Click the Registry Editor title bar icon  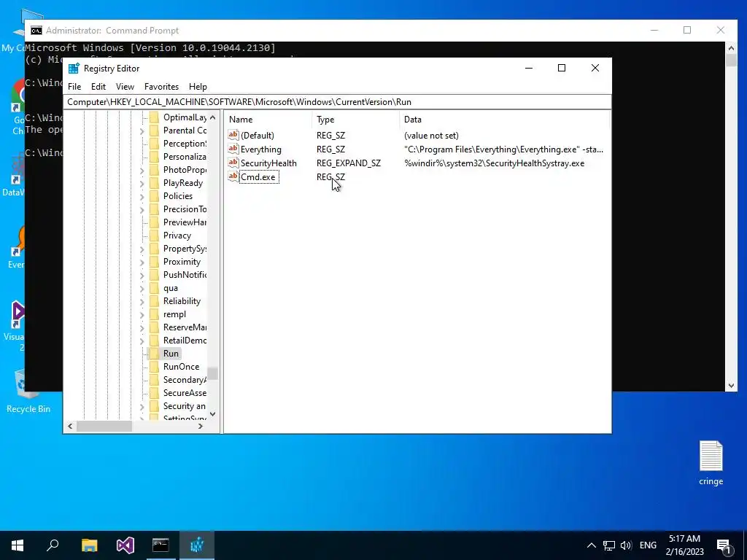point(74,69)
